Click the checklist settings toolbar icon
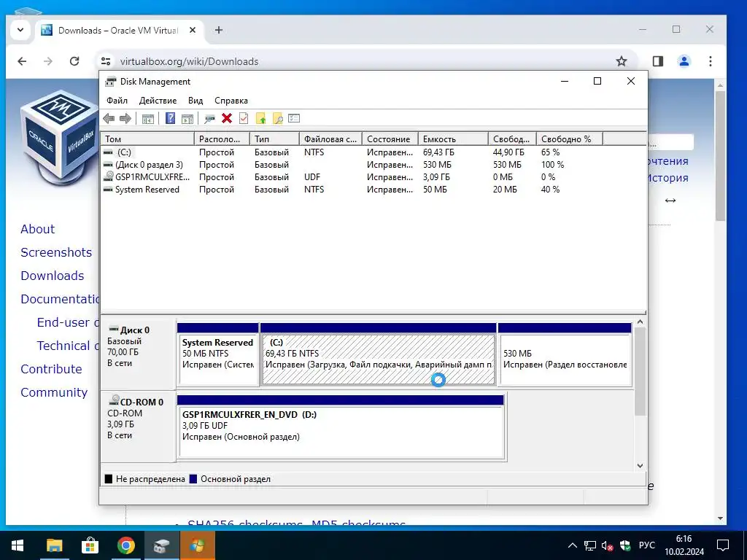 [294, 118]
